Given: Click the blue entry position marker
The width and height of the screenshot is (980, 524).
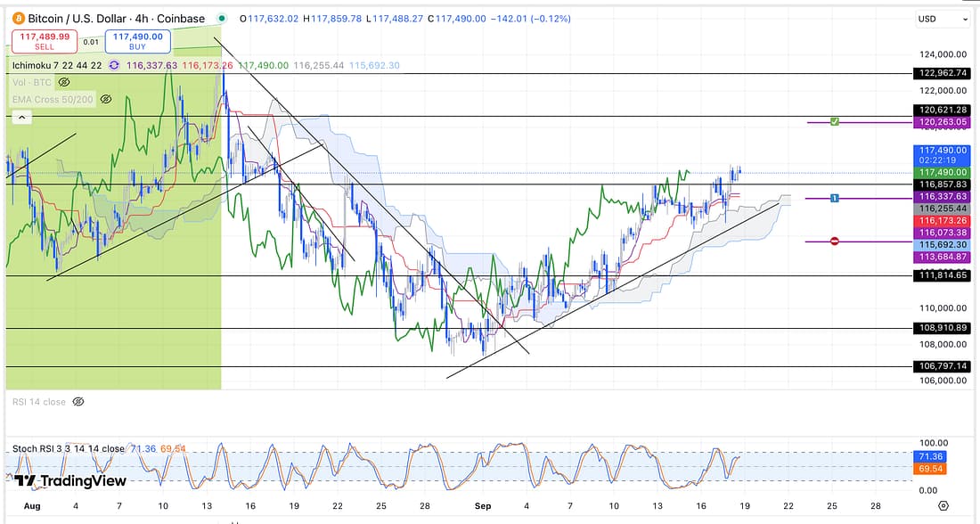Looking at the screenshot, I should point(834,198).
